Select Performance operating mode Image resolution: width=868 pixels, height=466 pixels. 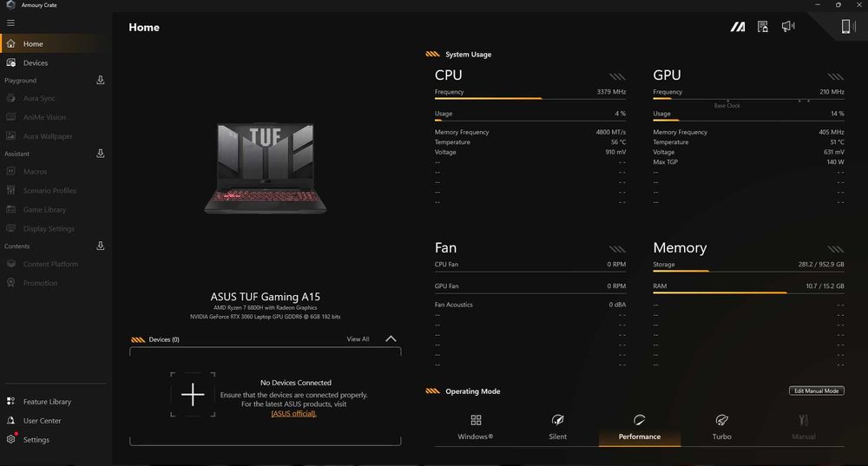click(x=640, y=427)
